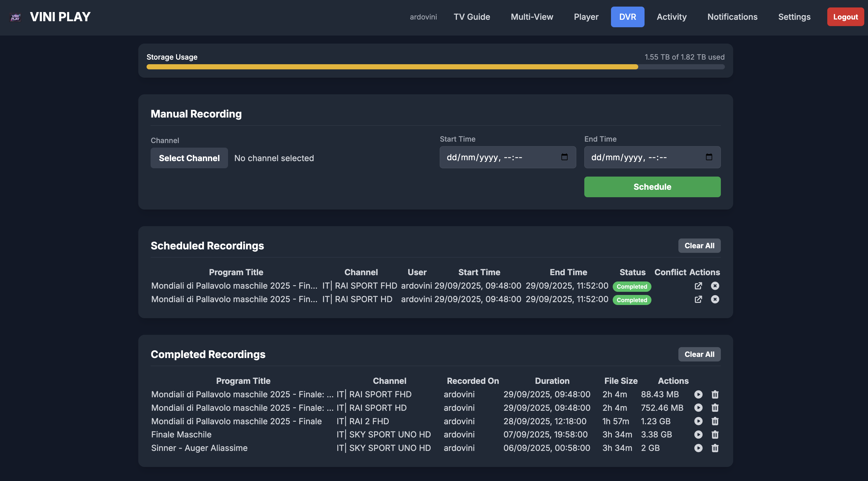Delete the Finale Maschile recording
This screenshot has width=868, height=481.
click(715, 435)
